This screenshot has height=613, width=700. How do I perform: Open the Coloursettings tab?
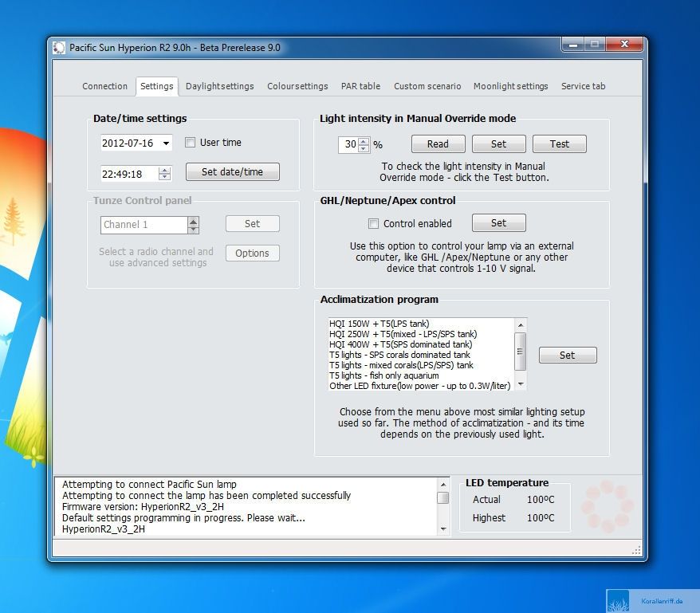click(x=297, y=86)
